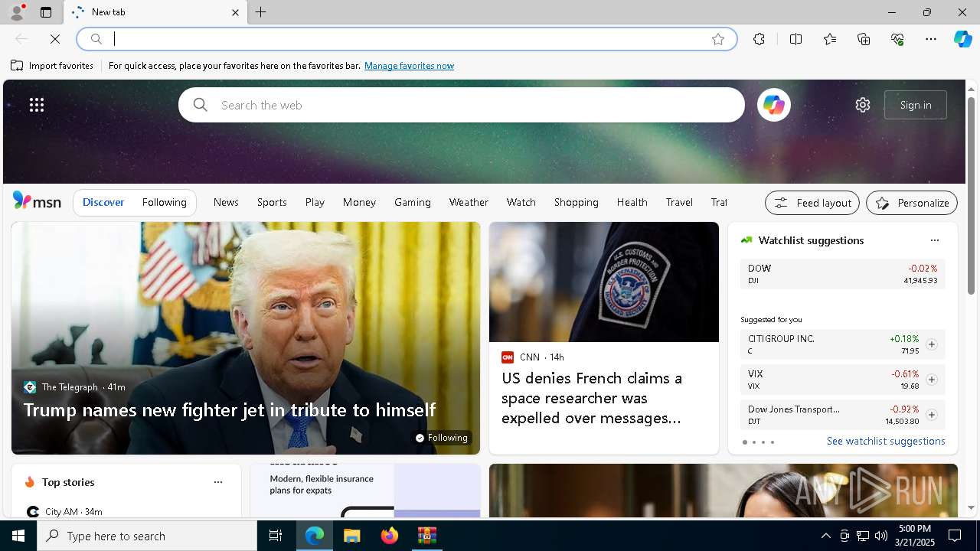The width and height of the screenshot is (980, 551).
Task: Open Browser essentials icon
Action: click(x=897, y=39)
